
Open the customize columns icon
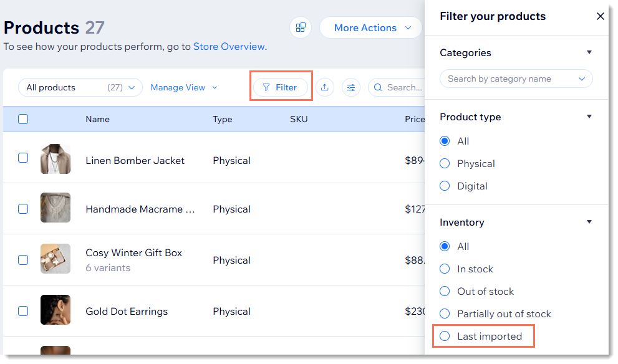(350, 87)
